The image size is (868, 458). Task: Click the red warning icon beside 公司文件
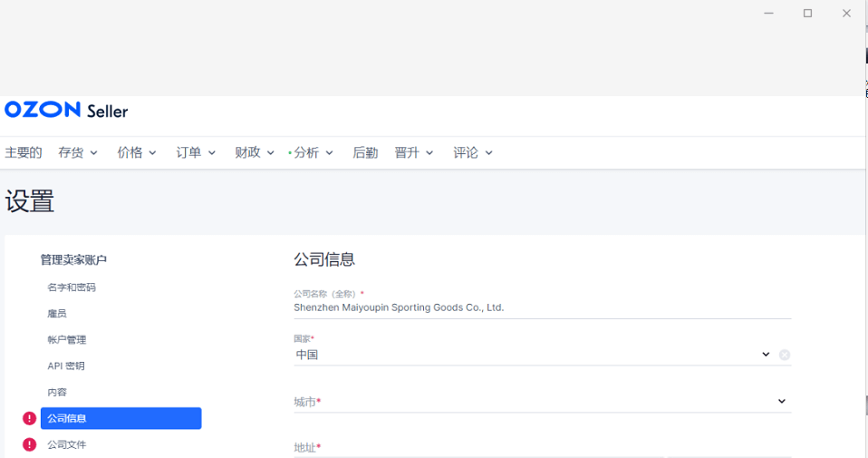[30, 444]
